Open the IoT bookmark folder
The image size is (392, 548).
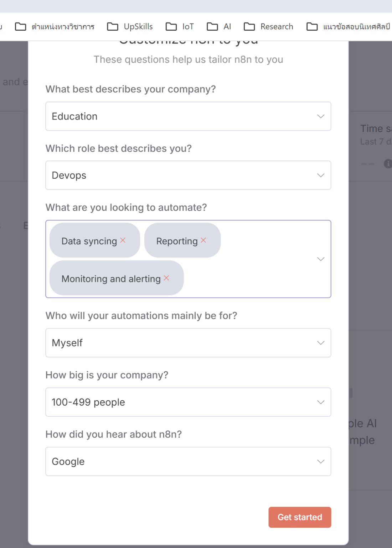pos(180,27)
